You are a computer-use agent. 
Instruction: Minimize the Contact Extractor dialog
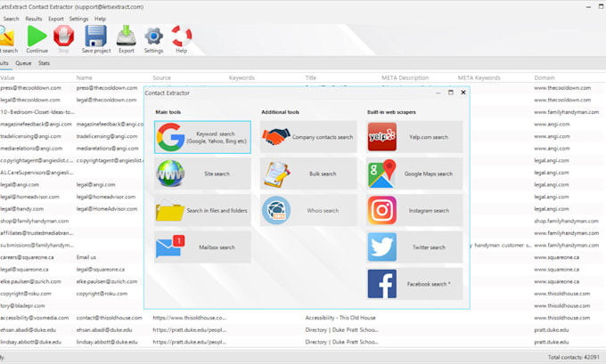pos(438,93)
